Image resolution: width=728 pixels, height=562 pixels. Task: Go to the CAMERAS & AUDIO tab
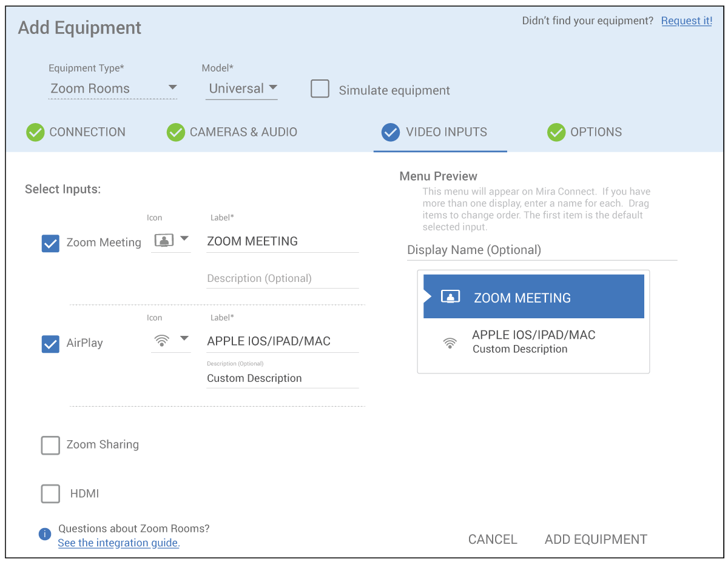(x=243, y=132)
